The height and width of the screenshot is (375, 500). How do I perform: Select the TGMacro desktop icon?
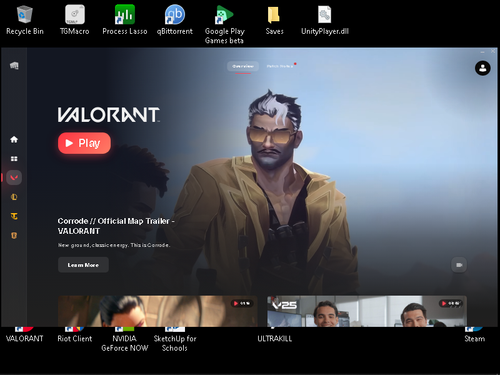(x=75, y=21)
